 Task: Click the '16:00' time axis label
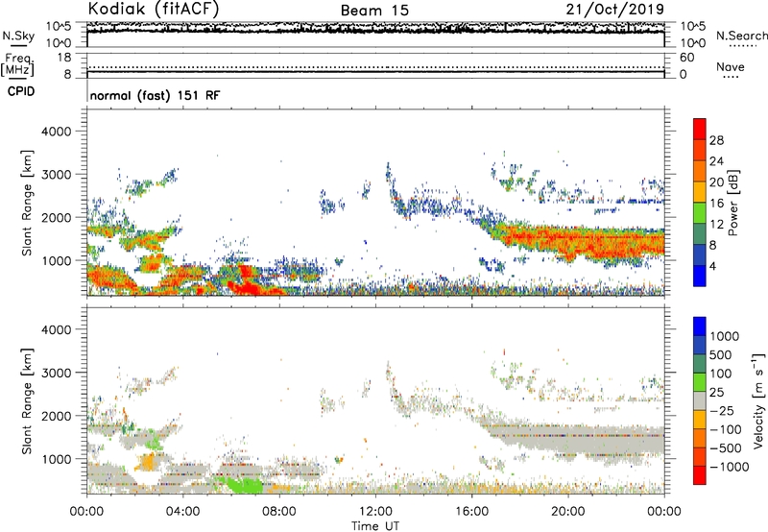(471, 512)
